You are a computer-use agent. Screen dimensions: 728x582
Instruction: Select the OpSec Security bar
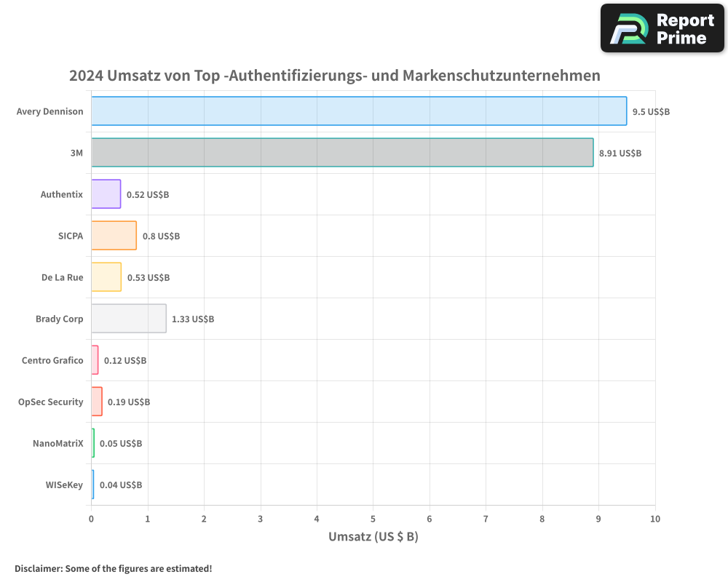pos(95,402)
